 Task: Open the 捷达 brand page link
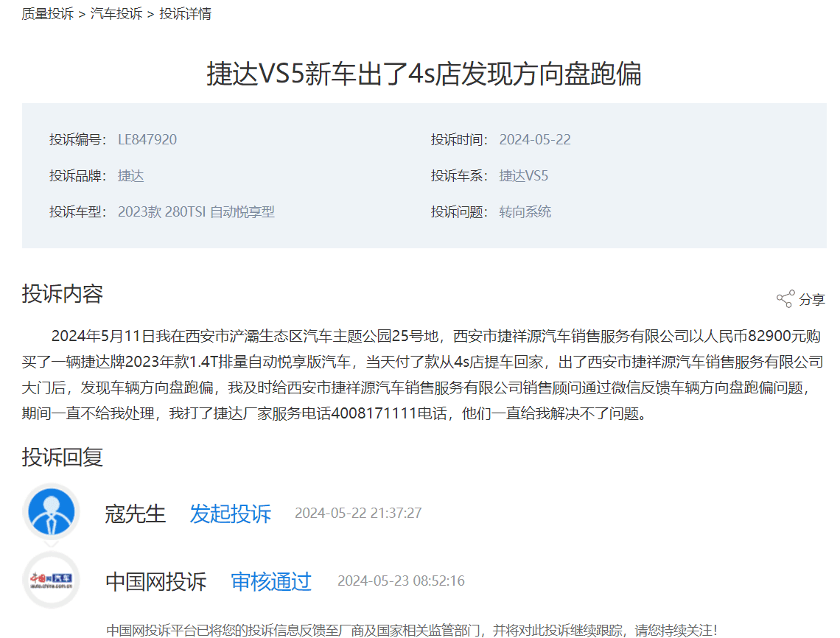coord(130,175)
